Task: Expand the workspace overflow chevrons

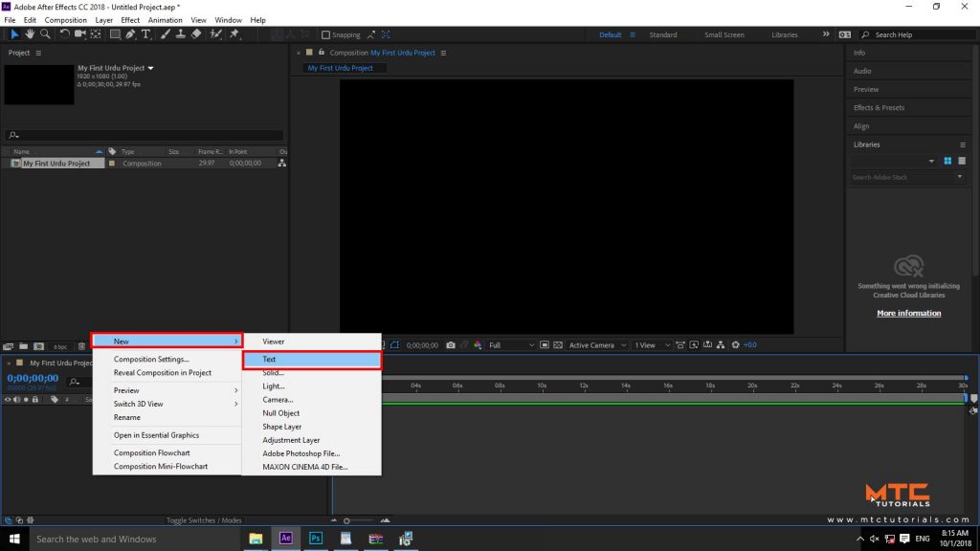Action: click(x=826, y=34)
